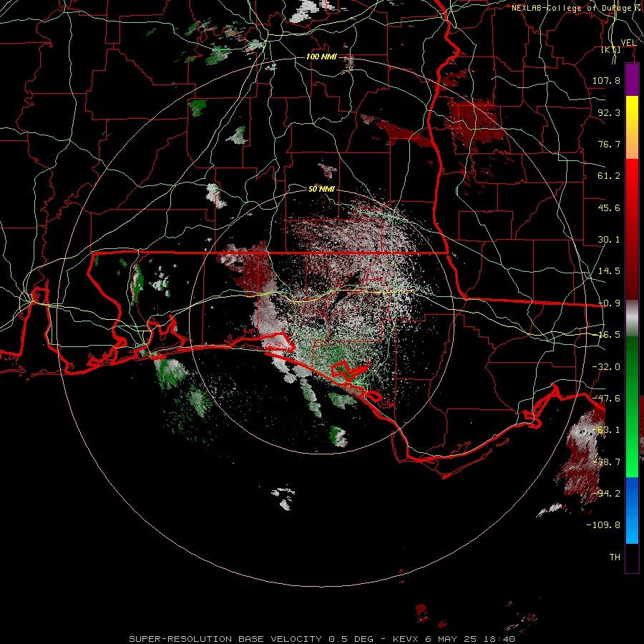Click the -0.9 legend value
Screen dimensions: 644x644
(x=609, y=303)
